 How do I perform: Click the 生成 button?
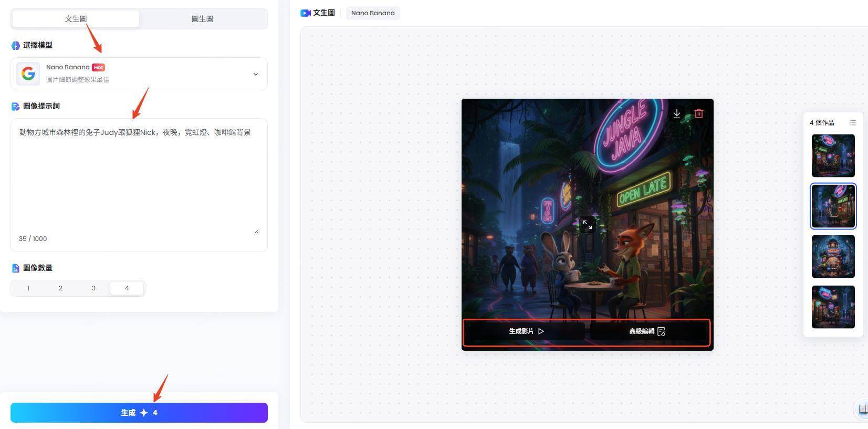[139, 413]
